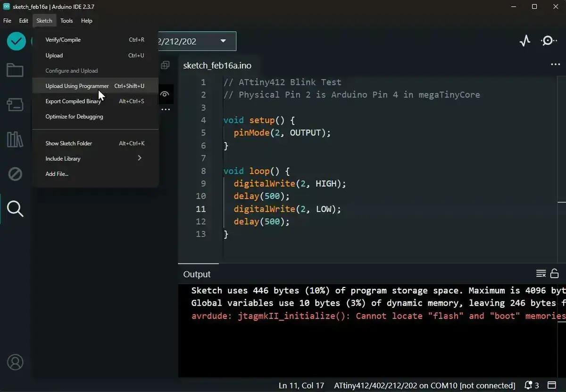Click the Arduino IDE title bar logo
Image resolution: width=566 pixels, height=392 pixels.
point(7,7)
